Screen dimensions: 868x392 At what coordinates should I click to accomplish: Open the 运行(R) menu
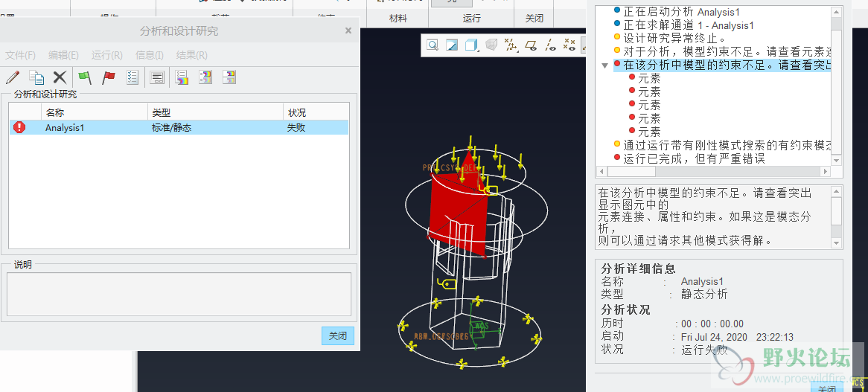[107, 55]
